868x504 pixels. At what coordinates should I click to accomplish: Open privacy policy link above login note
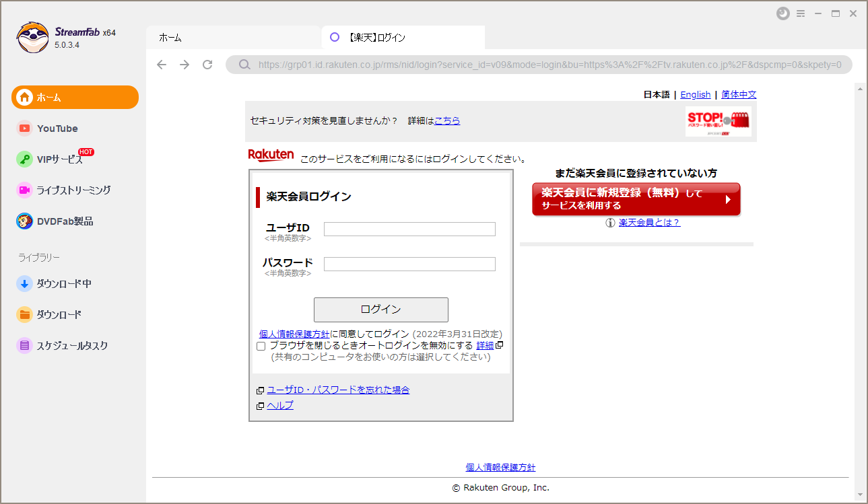point(294,334)
